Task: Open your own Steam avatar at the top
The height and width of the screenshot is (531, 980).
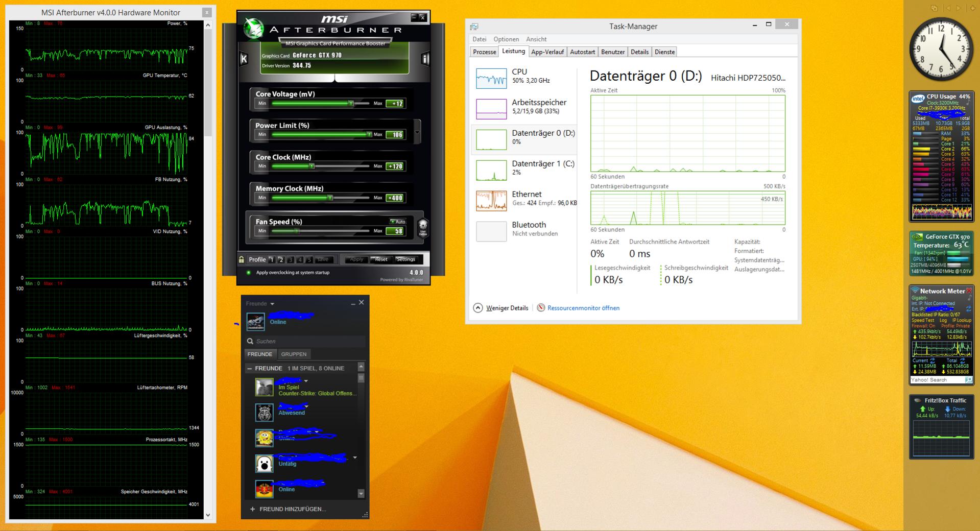Action: (x=255, y=321)
